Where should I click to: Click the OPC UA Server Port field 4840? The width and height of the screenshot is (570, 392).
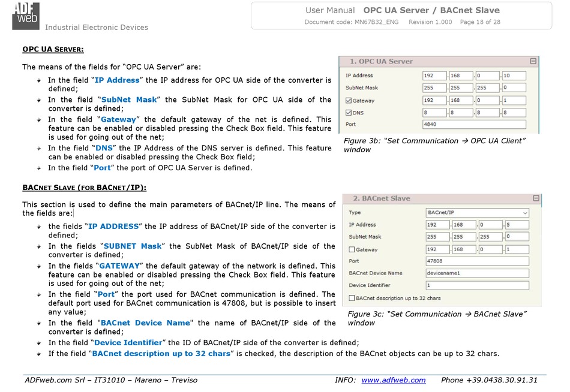(474, 124)
